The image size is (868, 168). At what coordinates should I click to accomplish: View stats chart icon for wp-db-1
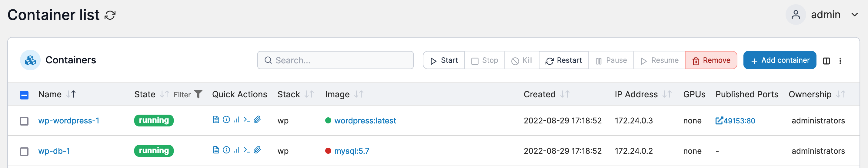tap(236, 150)
